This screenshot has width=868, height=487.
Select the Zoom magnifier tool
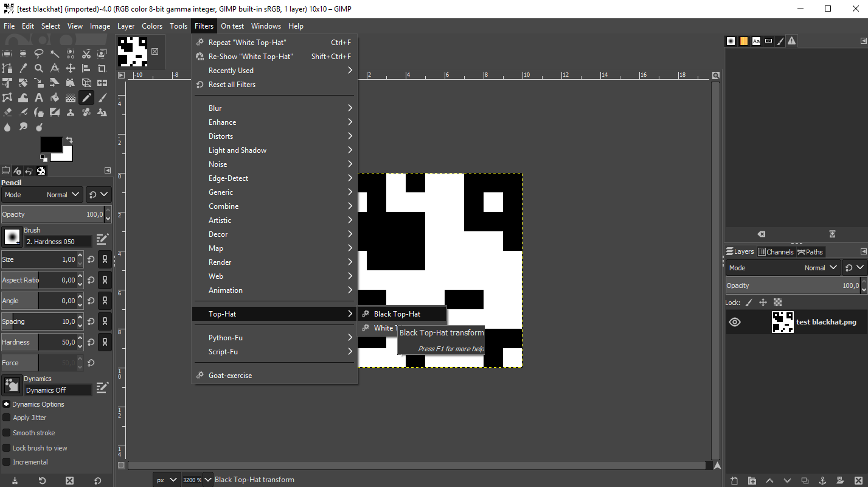39,68
